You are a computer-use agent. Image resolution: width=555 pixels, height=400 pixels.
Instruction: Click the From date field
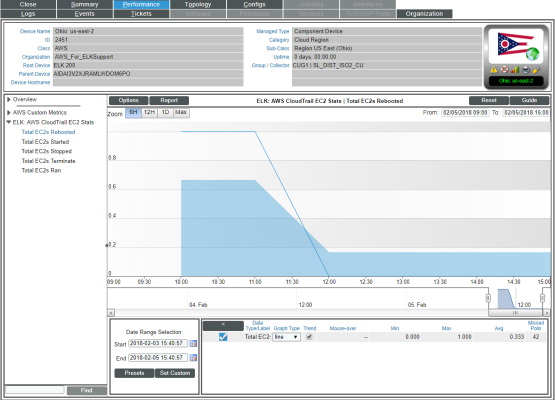click(x=465, y=113)
